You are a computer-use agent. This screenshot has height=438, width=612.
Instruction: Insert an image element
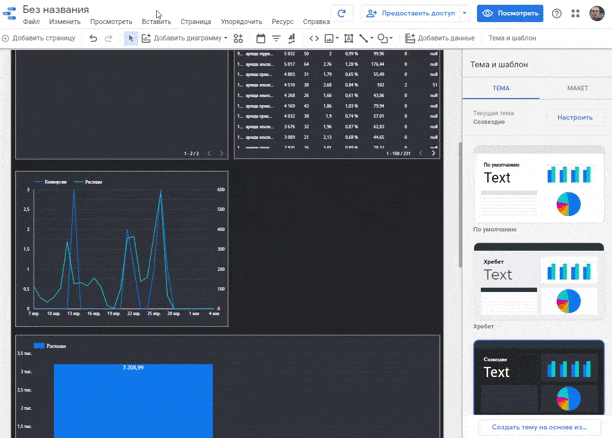point(329,38)
